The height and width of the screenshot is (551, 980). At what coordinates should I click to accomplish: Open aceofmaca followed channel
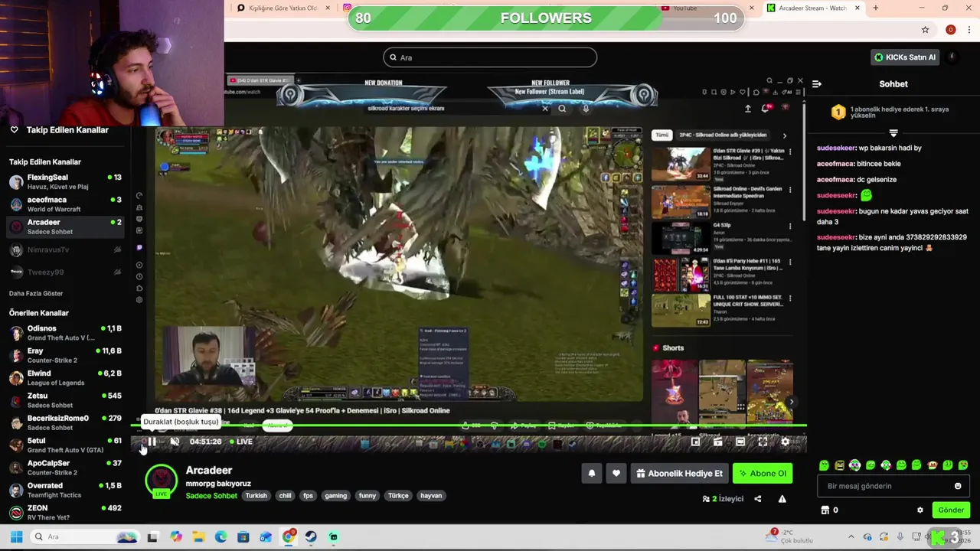click(65, 204)
